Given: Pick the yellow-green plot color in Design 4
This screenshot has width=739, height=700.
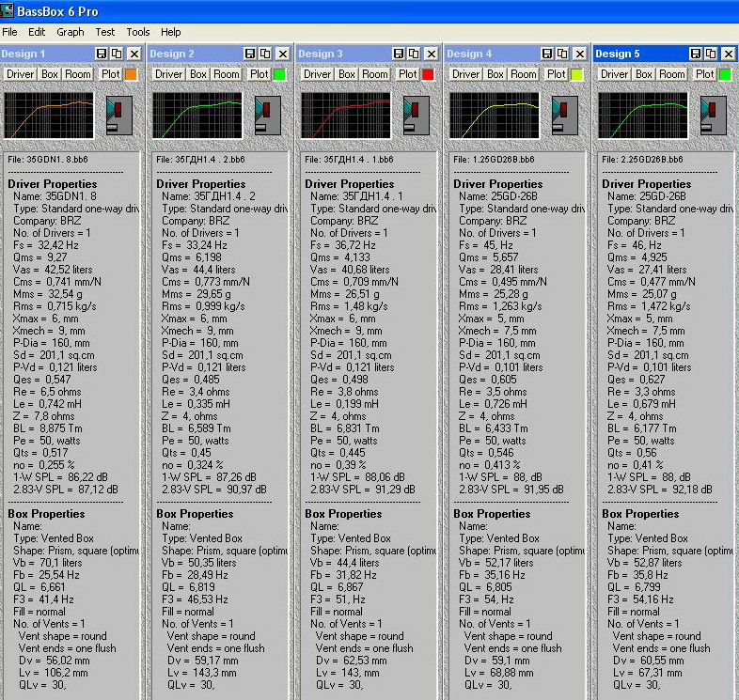Looking at the screenshot, I should (576, 74).
